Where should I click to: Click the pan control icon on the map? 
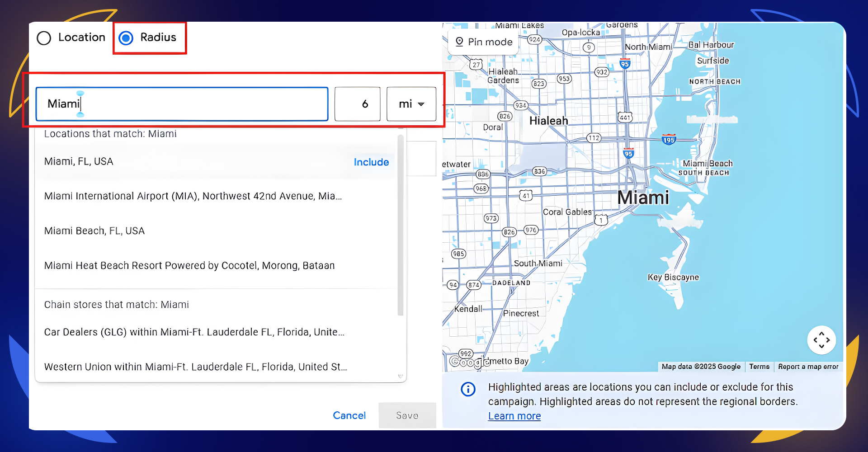821,340
